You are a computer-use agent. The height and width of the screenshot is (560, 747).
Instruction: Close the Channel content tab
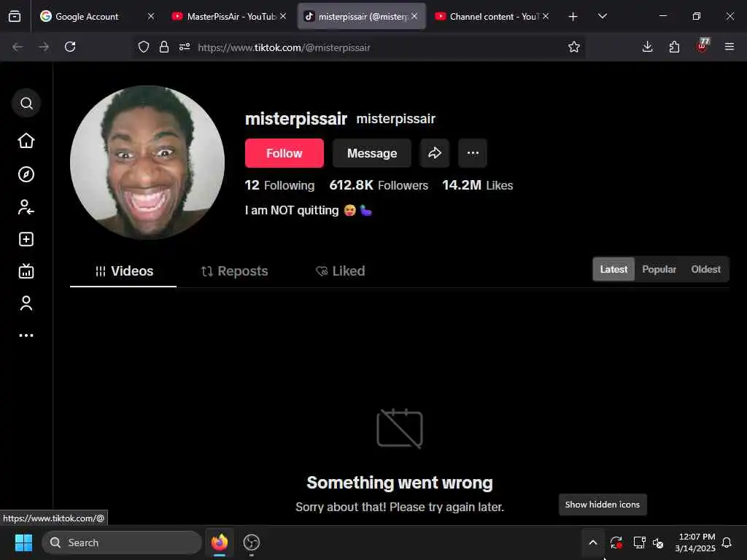[546, 16]
